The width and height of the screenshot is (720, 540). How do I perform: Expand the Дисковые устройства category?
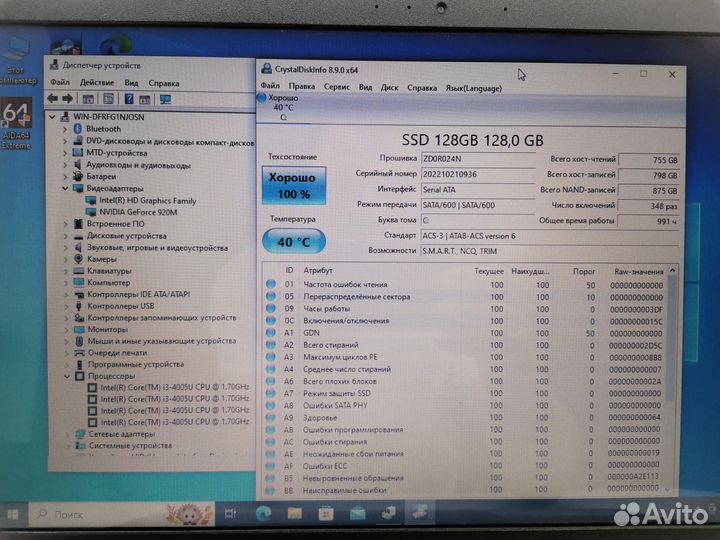(65, 236)
